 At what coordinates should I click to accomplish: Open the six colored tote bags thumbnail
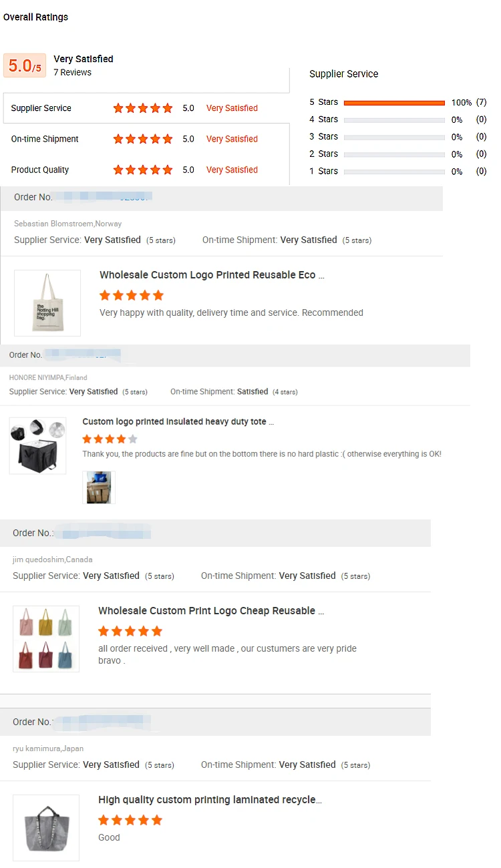[46, 639]
